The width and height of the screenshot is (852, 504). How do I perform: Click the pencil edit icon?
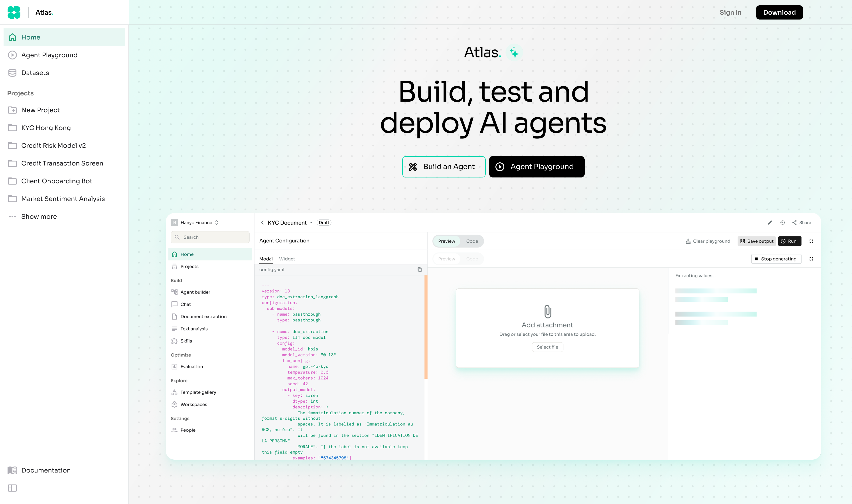click(x=770, y=222)
